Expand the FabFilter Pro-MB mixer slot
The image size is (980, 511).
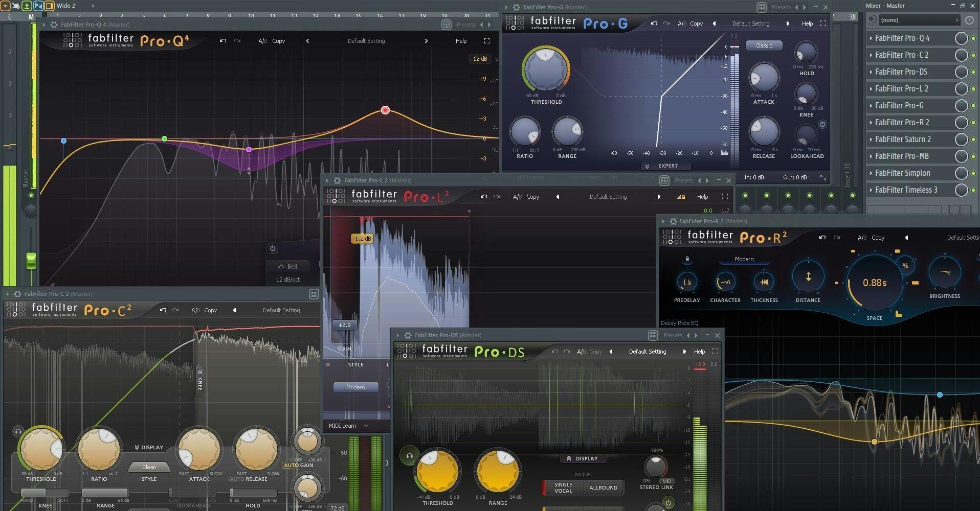coord(871,156)
